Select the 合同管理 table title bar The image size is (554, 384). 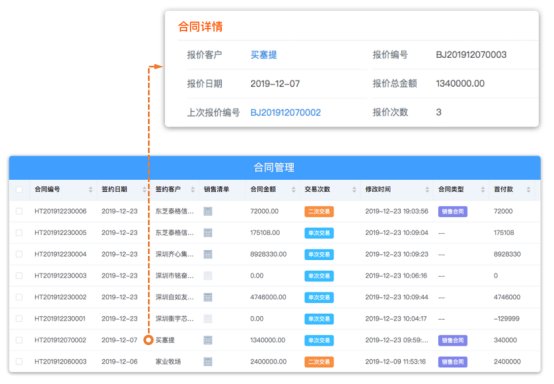point(275,168)
